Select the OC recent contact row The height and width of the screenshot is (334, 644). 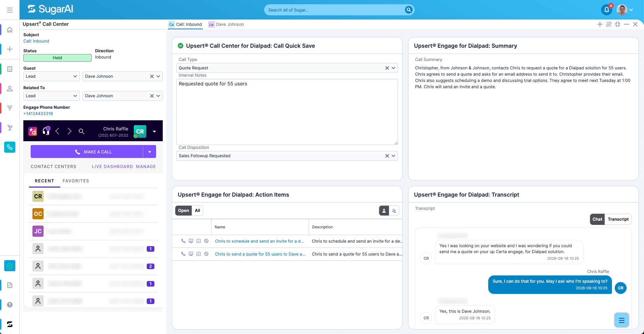pos(93,214)
